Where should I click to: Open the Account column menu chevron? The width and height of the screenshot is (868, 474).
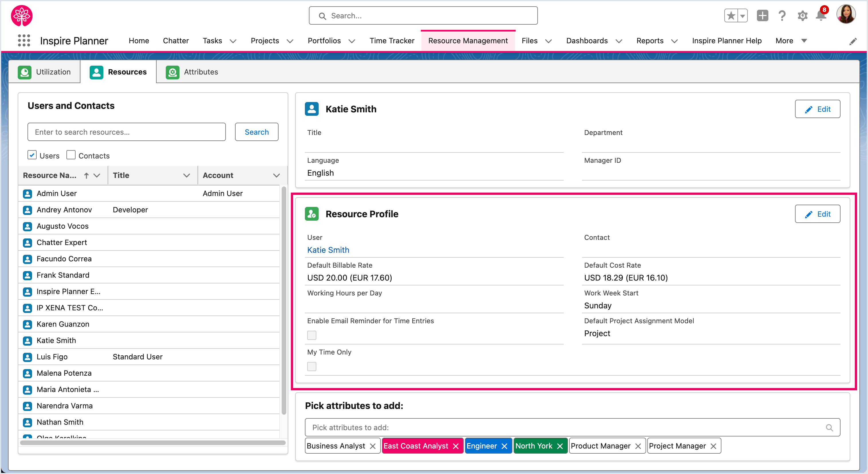point(276,175)
